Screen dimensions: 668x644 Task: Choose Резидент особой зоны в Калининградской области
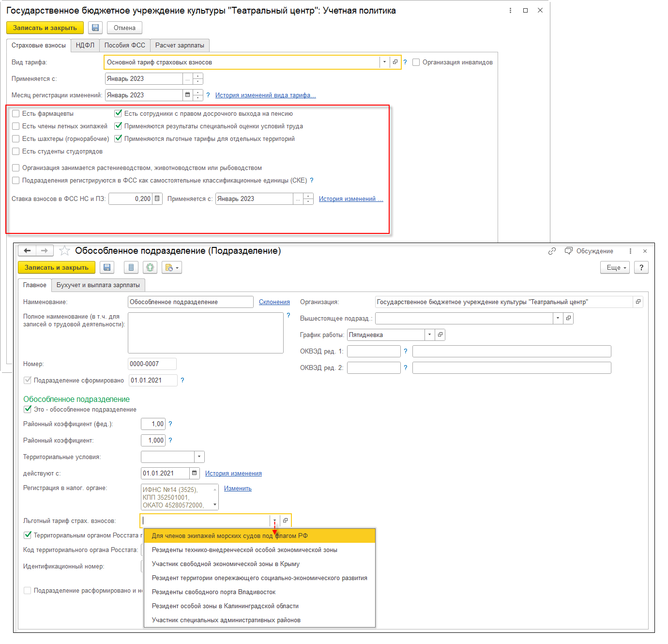pyautogui.click(x=260, y=606)
